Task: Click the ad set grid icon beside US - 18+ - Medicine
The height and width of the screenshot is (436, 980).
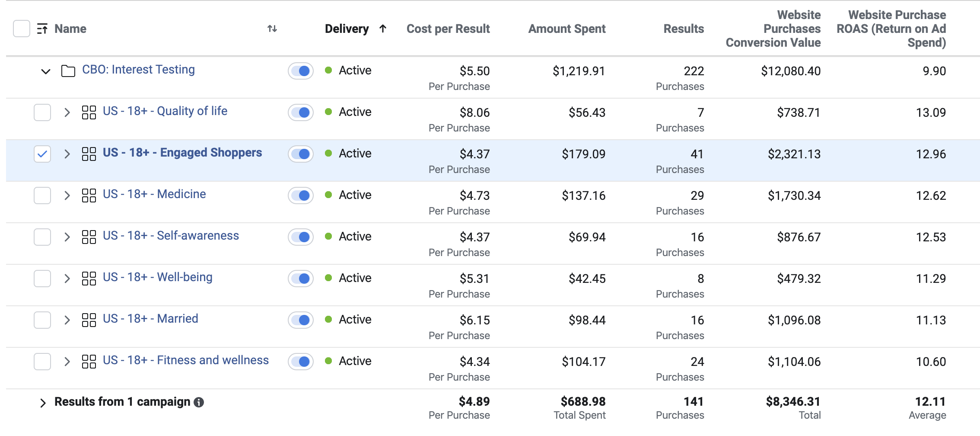Action: [89, 195]
